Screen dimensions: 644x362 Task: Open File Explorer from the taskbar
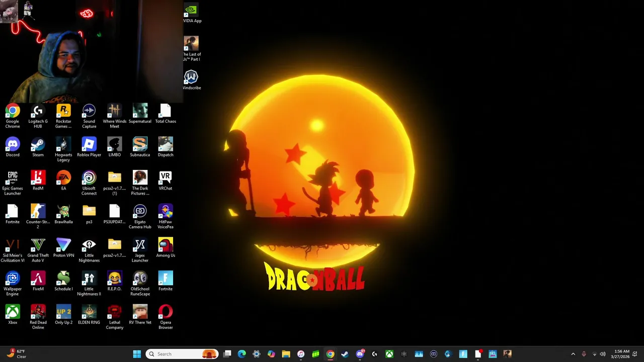286,354
